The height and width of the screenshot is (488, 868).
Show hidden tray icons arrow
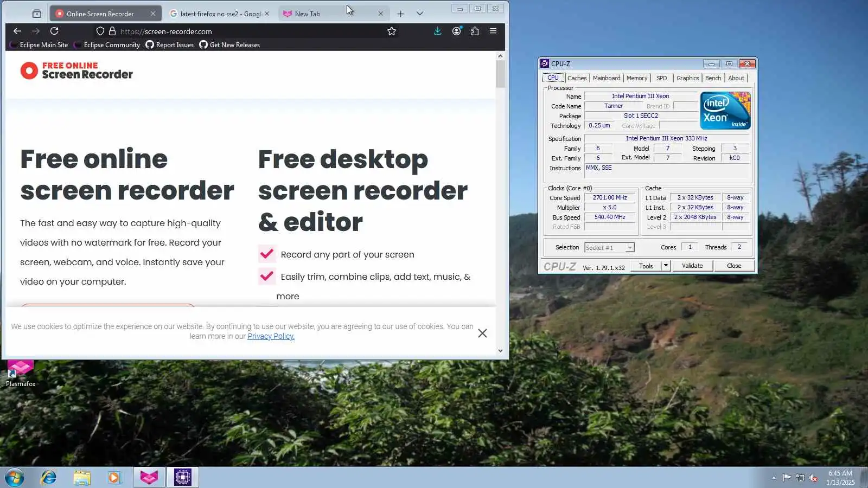774,478
